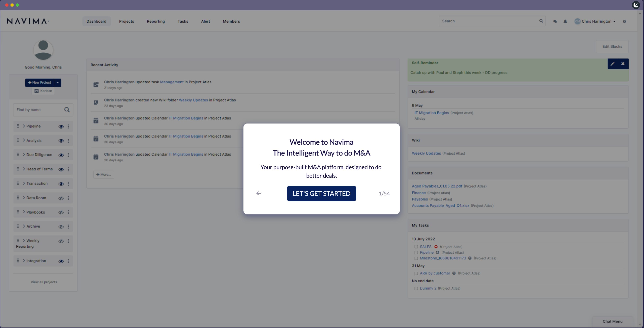
Task: Open the notifications bell icon
Action: (565, 22)
